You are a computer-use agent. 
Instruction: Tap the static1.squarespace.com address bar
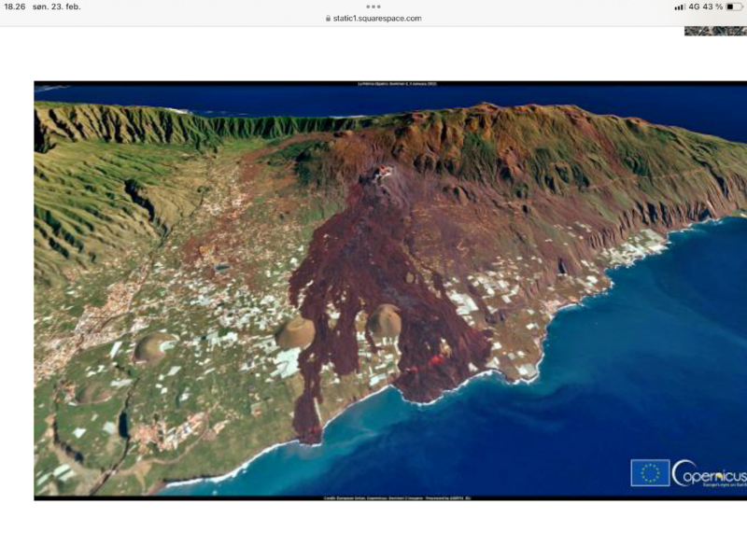pyautogui.click(x=373, y=19)
